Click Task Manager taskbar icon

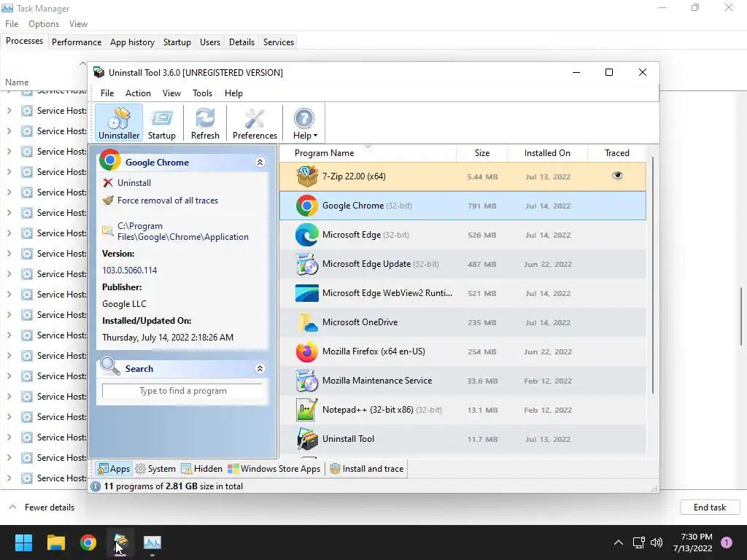point(152,542)
